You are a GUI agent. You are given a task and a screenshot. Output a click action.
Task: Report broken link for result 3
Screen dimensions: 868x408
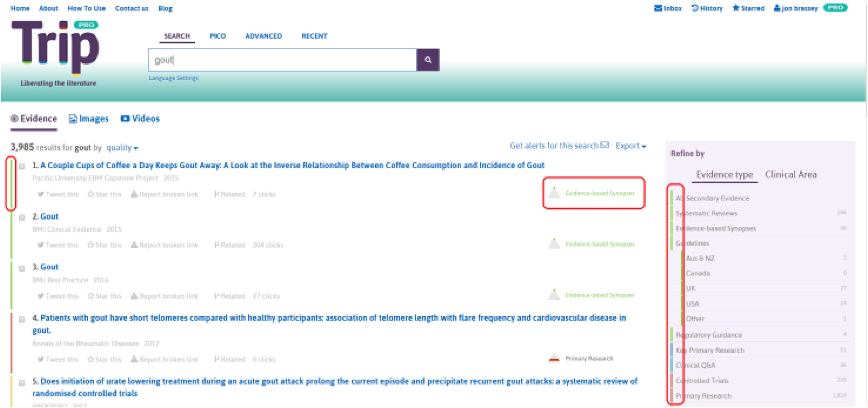[164, 296]
